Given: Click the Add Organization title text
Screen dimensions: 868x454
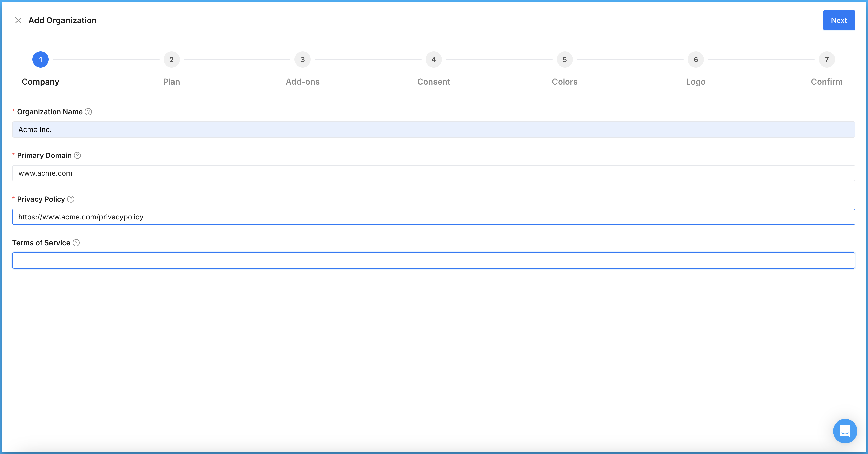Looking at the screenshot, I should coord(62,20).
